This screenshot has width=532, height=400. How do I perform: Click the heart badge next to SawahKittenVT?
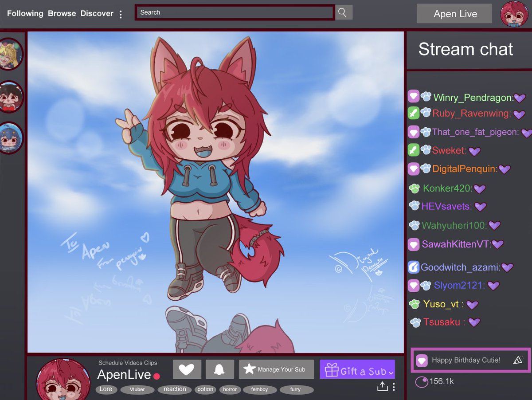pyautogui.click(x=413, y=244)
